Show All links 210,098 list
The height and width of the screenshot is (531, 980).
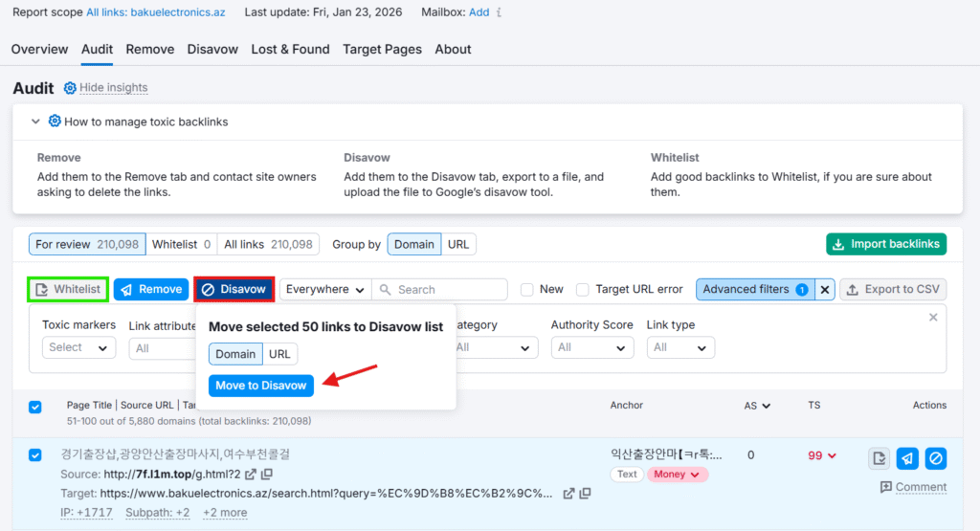(268, 244)
